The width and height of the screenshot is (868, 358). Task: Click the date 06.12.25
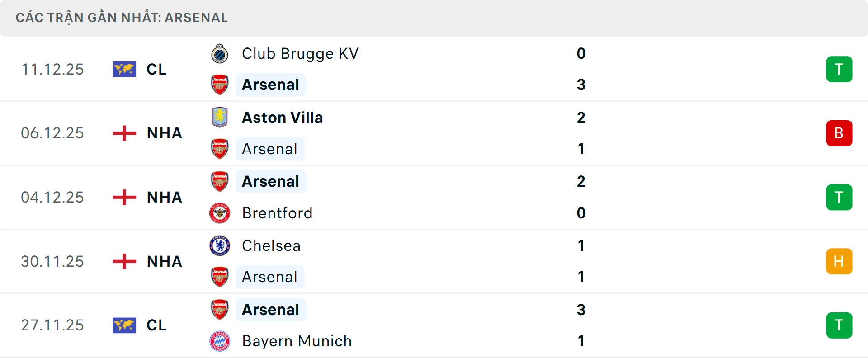pos(52,133)
